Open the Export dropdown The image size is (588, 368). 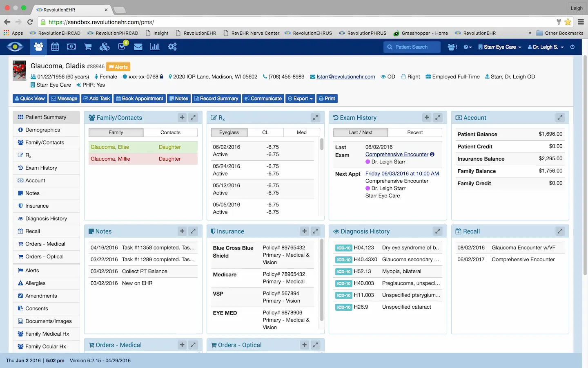300,98
